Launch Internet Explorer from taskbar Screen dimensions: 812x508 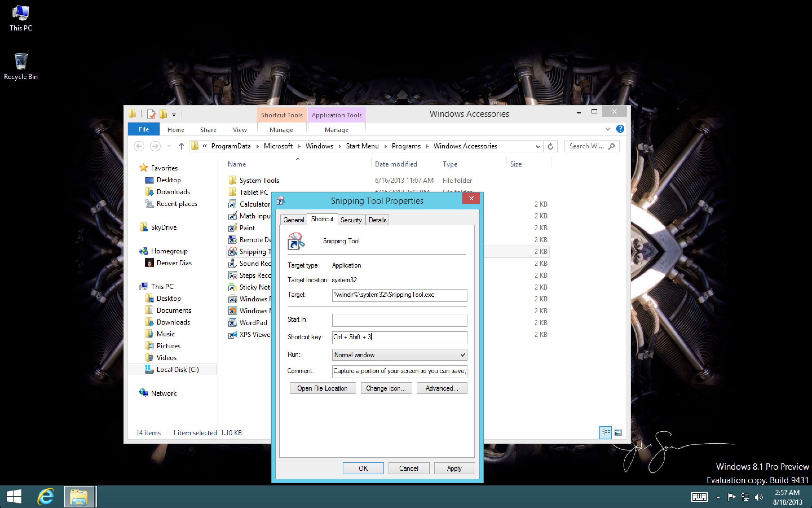point(46,497)
